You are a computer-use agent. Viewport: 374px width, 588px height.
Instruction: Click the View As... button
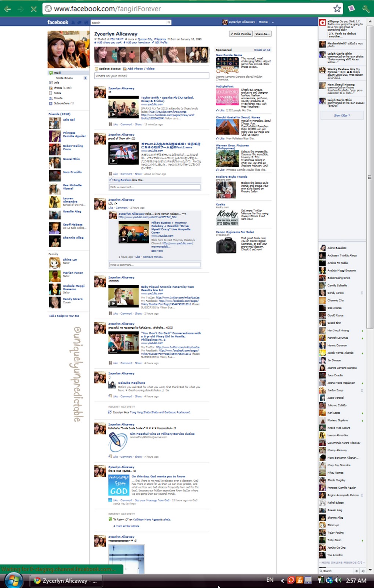pyautogui.click(x=262, y=34)
